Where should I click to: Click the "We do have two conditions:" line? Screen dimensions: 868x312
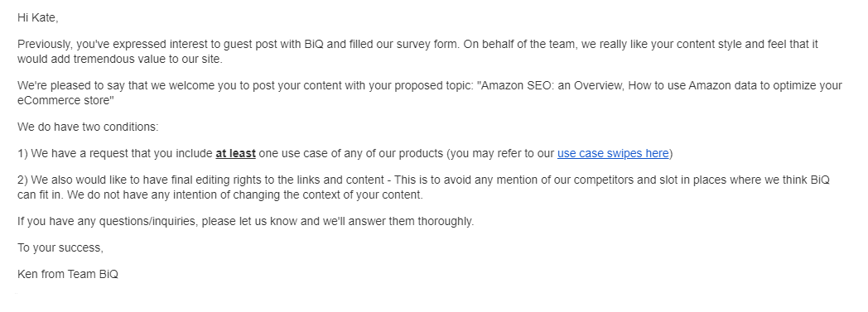pos(88,127)
